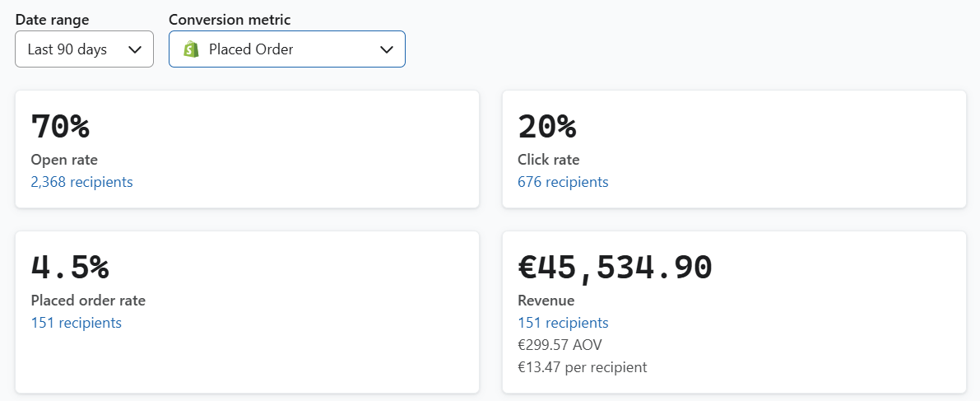Click the €45,534.90 revenue figure

point(615,268)
